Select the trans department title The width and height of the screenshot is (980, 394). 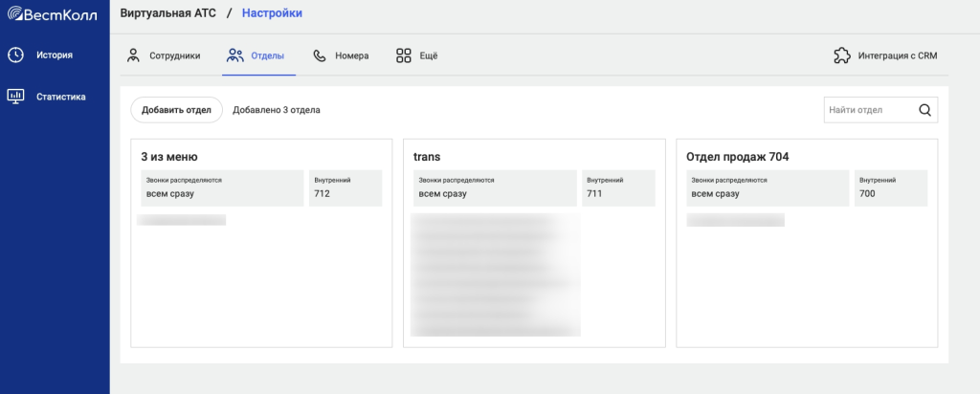point(426,156)
